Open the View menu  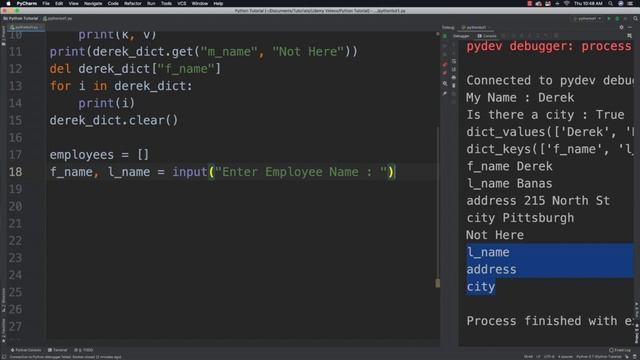click(x=73, y=3)
